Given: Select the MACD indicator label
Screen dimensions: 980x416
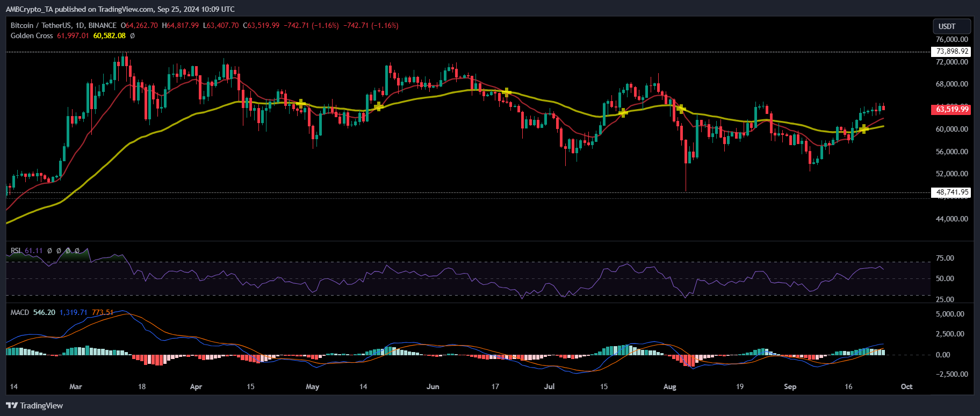Looking at the screenshot, I should [20, 312].
